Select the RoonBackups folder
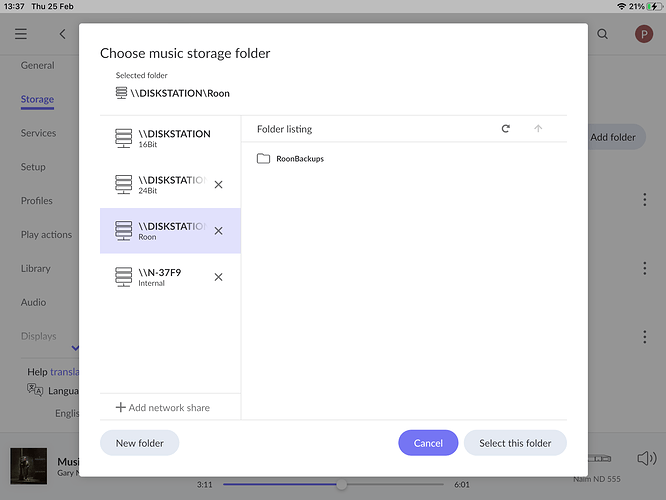The image size is (666, 500). coord(291,158)
